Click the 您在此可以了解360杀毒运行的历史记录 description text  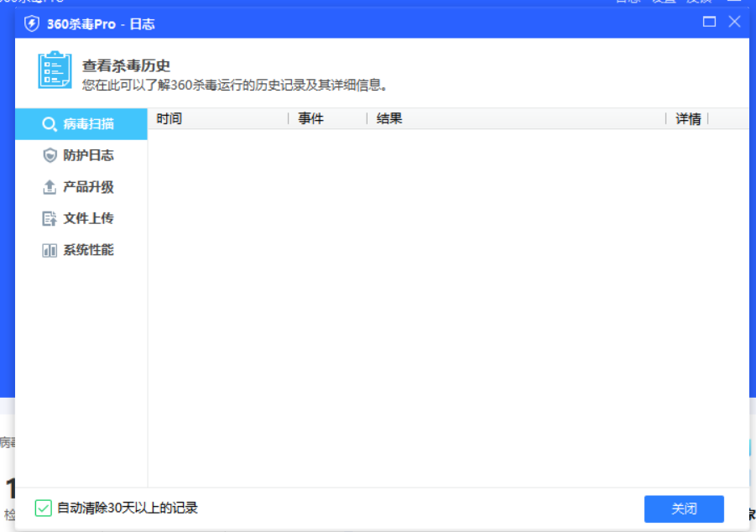pos(234,86)
